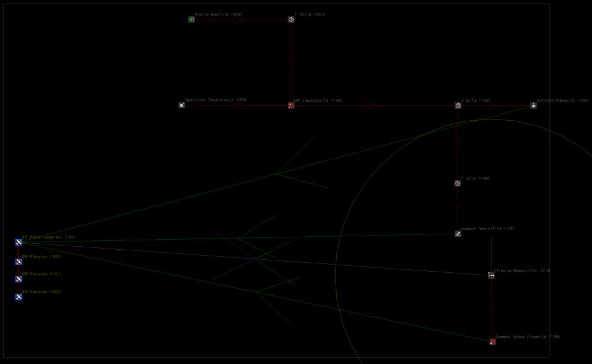This screenshot has height=364, width=592.
Task: Select the command Take off node icon
Action: click(x=458, y=234)
